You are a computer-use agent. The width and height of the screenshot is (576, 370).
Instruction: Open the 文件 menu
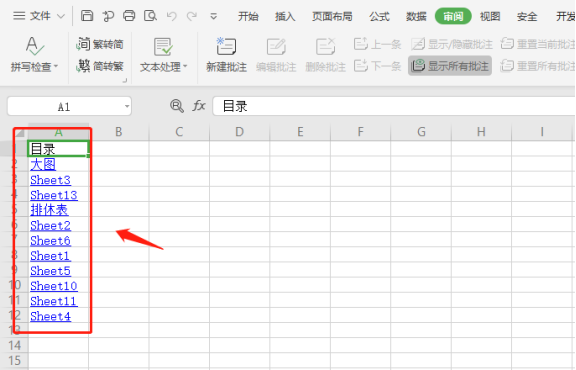pyautogui.click(x=39, y=16)
